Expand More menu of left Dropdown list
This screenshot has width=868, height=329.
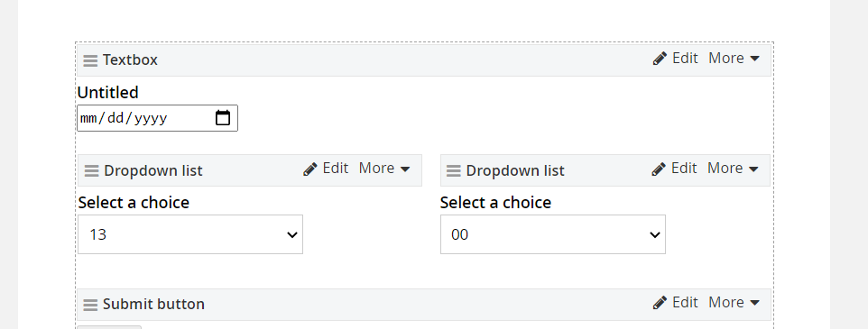pos(384,168)
